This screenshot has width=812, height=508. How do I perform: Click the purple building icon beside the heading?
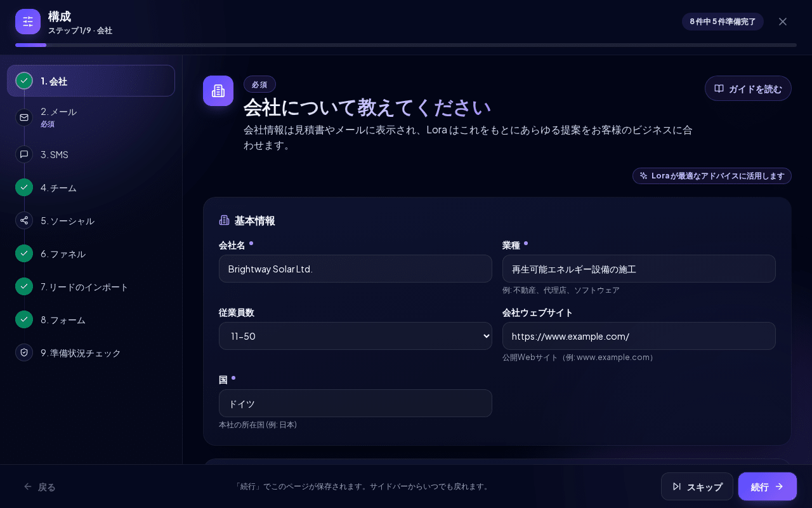218,91
